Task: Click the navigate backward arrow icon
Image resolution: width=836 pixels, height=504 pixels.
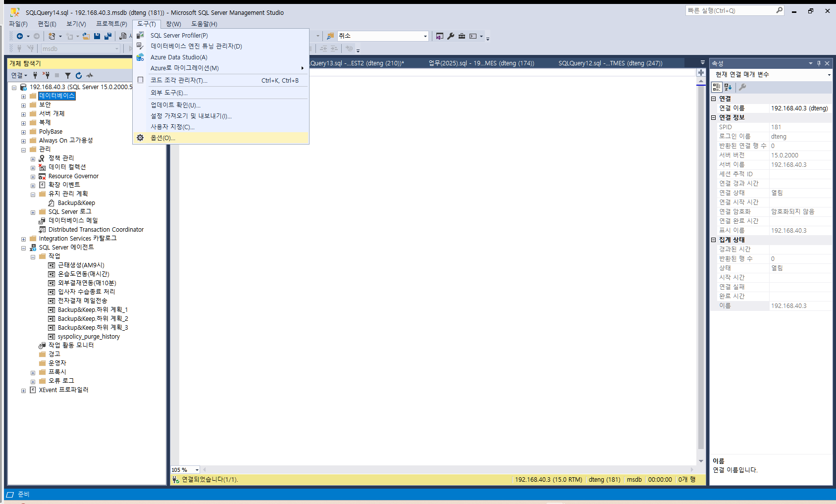Action: (x=20, y=36)
